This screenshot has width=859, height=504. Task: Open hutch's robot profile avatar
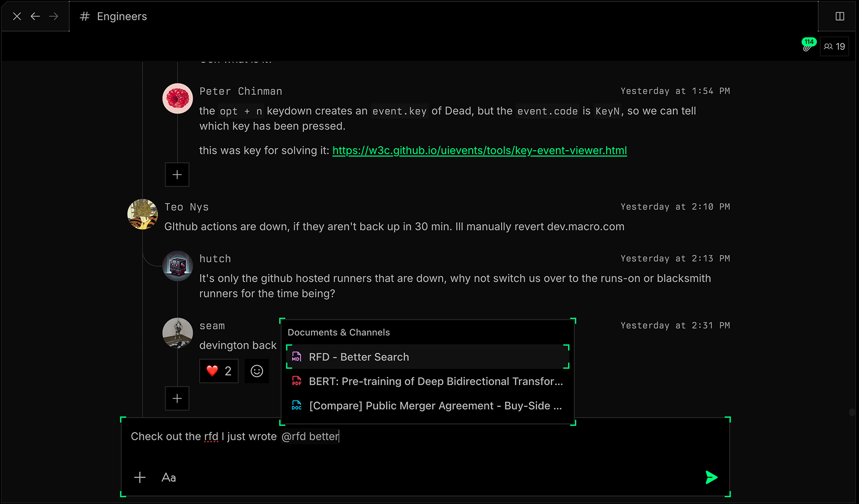178,266
